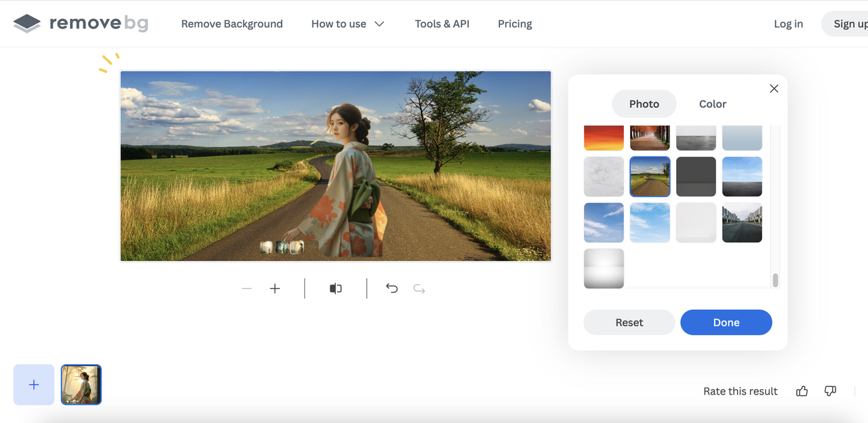
Task: Click the main preview image
Action: pos(336,166)
